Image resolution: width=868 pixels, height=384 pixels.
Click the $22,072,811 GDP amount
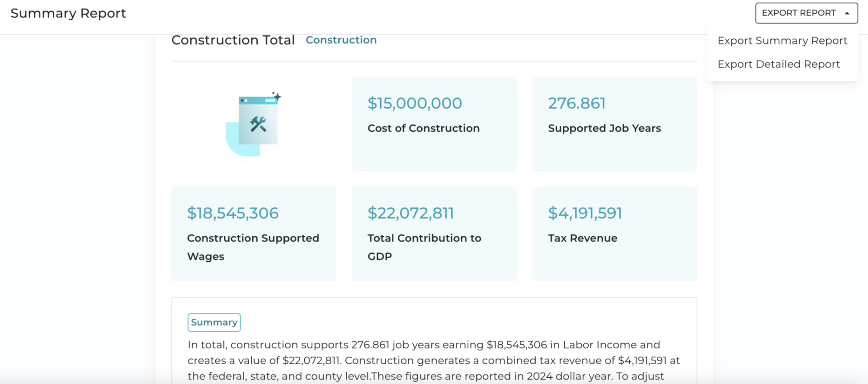click(x=410, y=213)
